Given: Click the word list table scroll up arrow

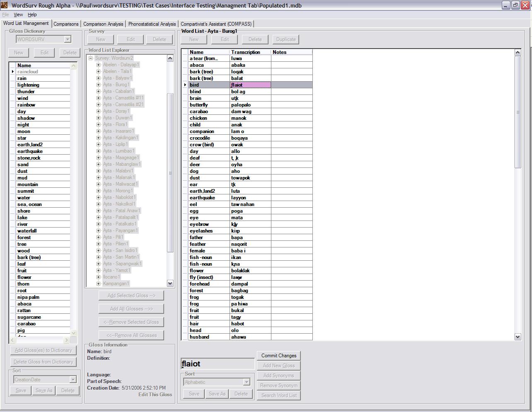Looking at the screenshot, I should [517, 52].
